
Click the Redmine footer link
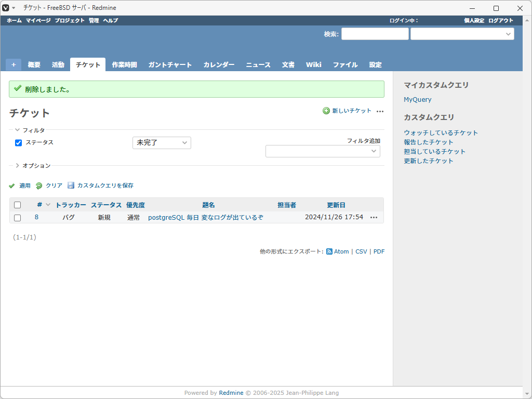pyautogui.click(x=231, y=393)
